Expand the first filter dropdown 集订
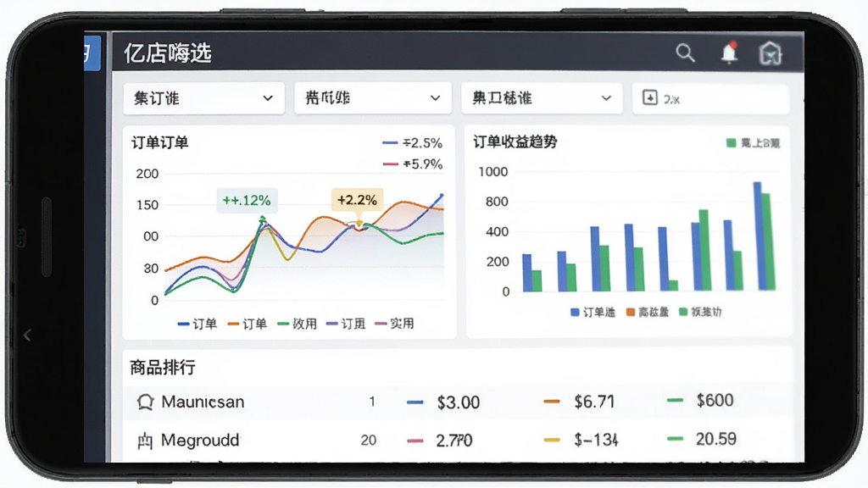The width and height of the screenshot is (868, 488). point(204,98)
